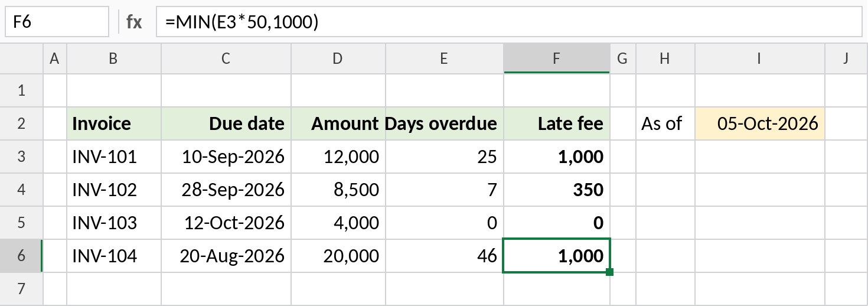Click due date 10-Sep-2026
This screenshot has width=868, height=306.
[226, 157]
